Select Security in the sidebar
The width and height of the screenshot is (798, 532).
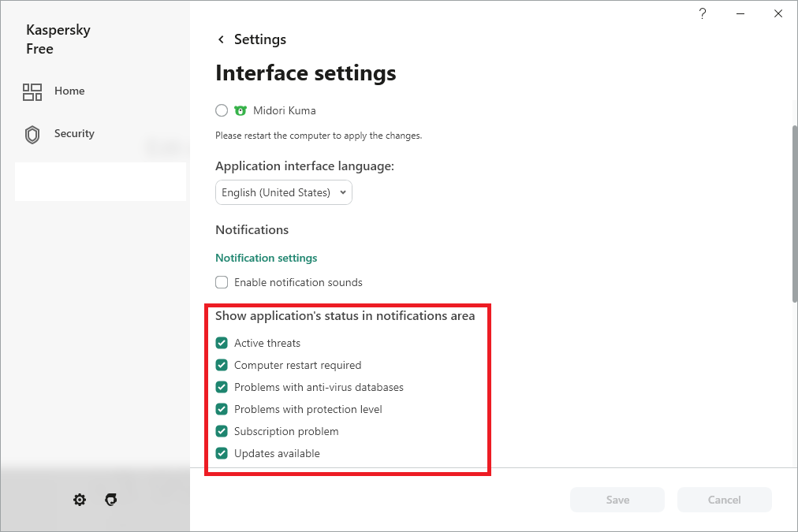pos(74,134)
